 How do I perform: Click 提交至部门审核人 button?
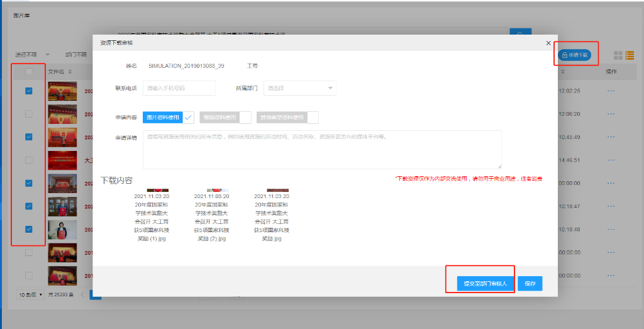[480, 284]
